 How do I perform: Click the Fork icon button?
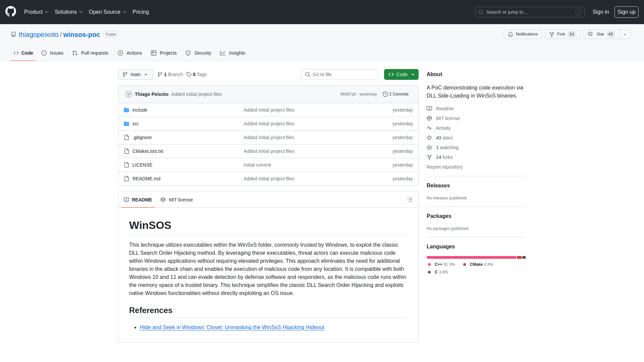tap(551, 34)
